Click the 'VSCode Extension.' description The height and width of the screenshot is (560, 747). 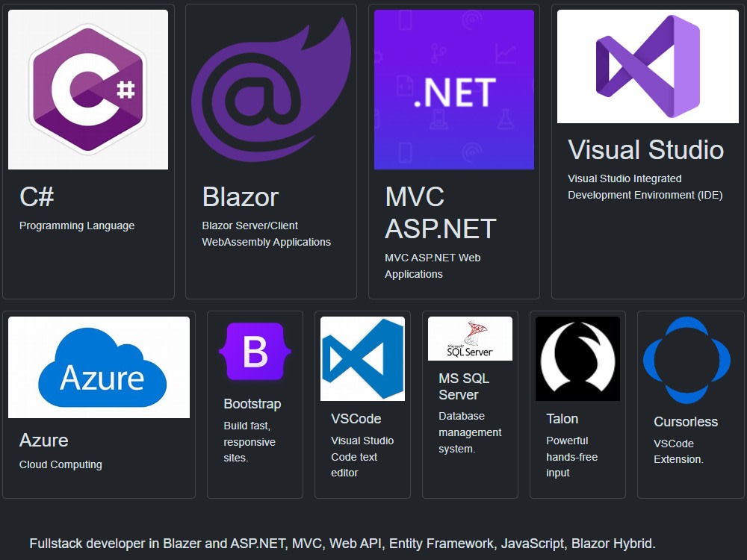[x=678, y=451]
